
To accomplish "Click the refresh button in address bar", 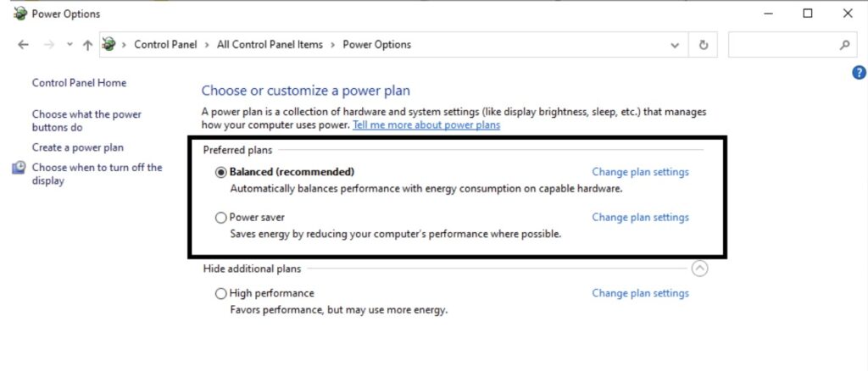I will (703, 45).
